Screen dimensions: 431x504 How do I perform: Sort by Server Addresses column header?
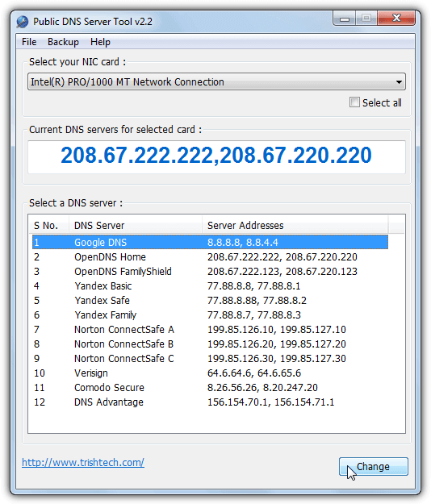[x=295, y=225]
